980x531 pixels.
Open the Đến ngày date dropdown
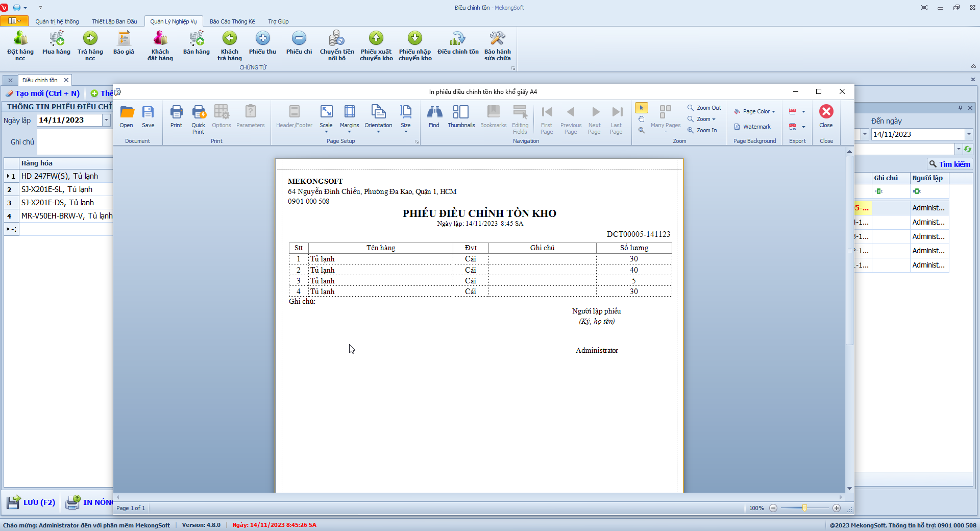click(968, 134)
